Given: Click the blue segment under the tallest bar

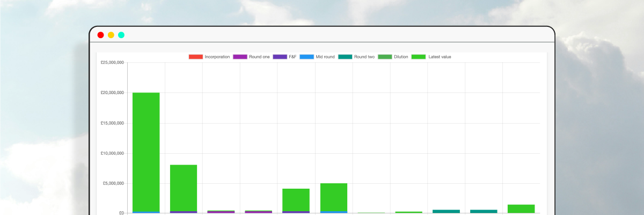Looking at the screenshot, I should pyautogui.click(x=146, y=212).
